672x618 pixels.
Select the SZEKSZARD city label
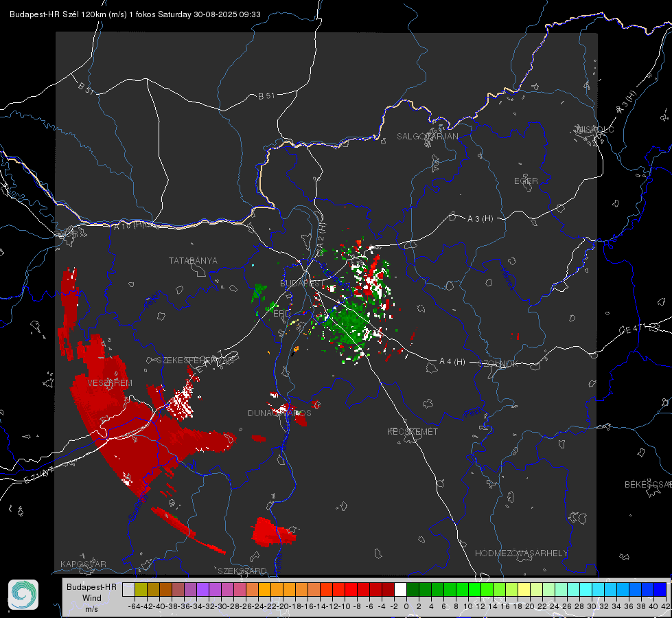[x=242, y=571]
